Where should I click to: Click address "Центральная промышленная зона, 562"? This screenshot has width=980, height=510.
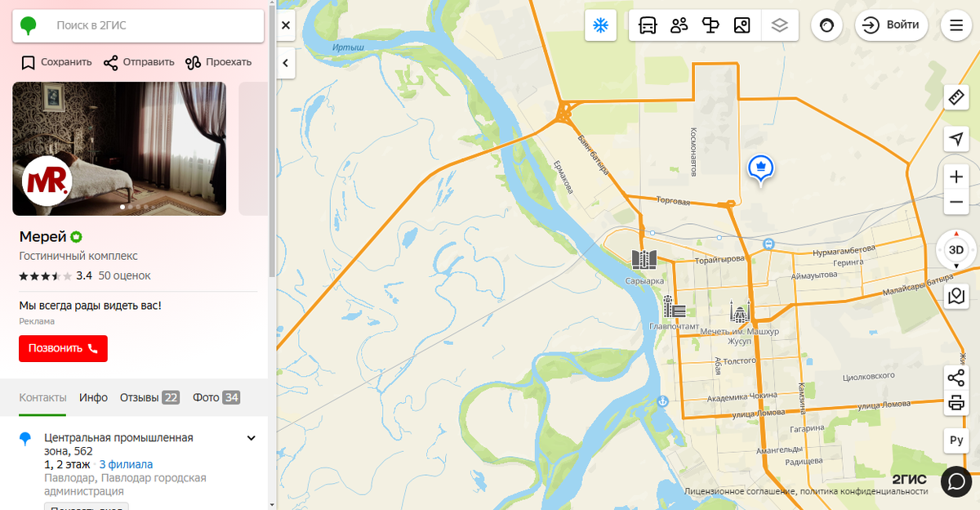coord(118,444)
